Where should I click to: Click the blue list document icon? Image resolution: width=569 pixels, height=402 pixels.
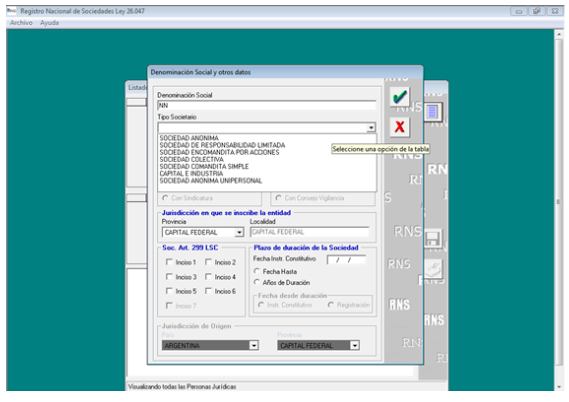pos(432,112)
